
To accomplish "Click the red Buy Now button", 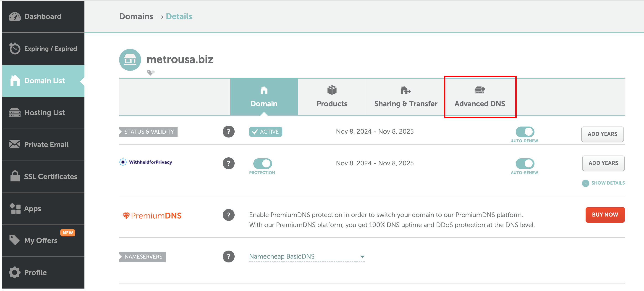I will 604,215.
